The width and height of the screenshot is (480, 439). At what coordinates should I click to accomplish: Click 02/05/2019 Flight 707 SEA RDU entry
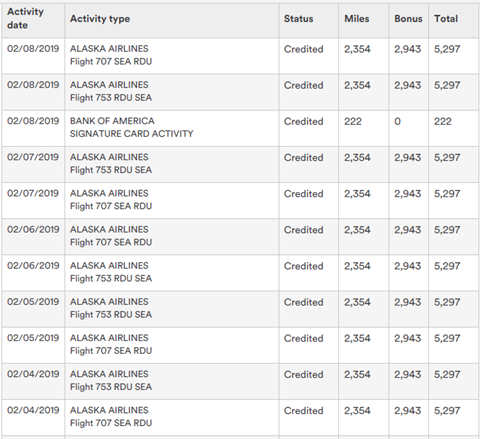coord(240,345)
